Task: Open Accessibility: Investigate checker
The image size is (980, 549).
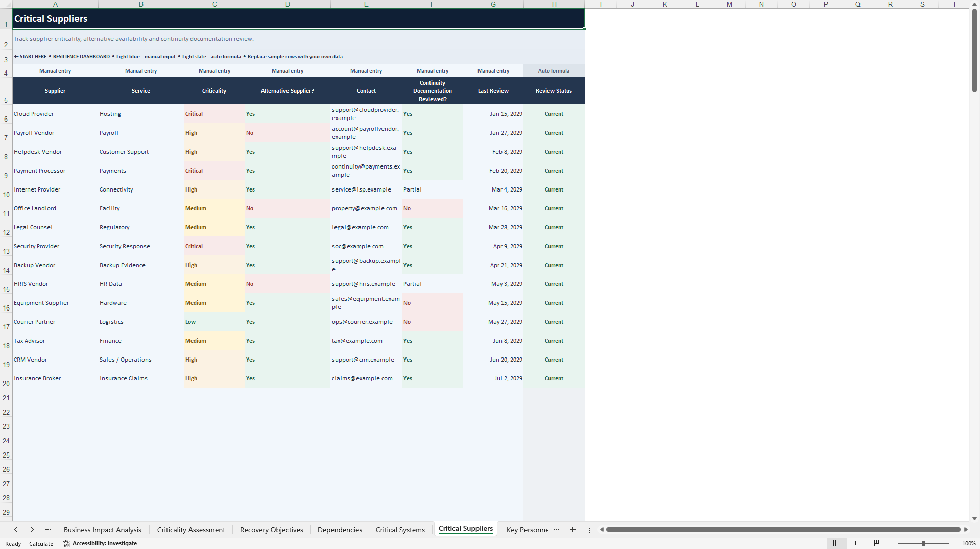Action: click(100, 543)
